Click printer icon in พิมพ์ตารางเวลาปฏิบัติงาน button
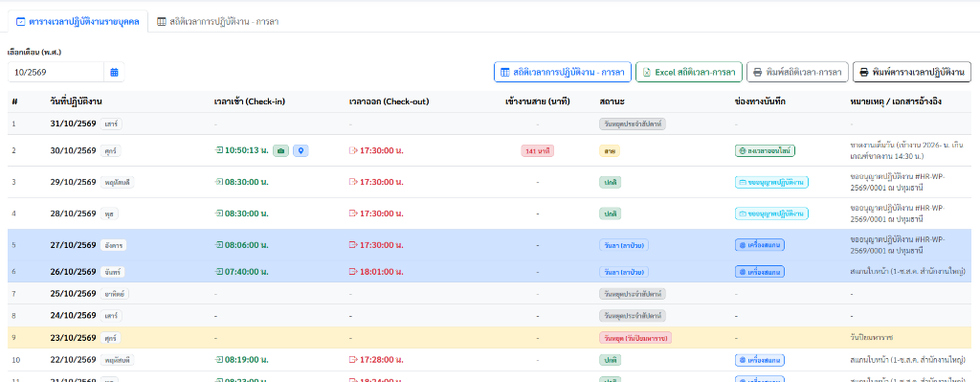The width and height of the screenshot is (980, 382). (864, 73)
